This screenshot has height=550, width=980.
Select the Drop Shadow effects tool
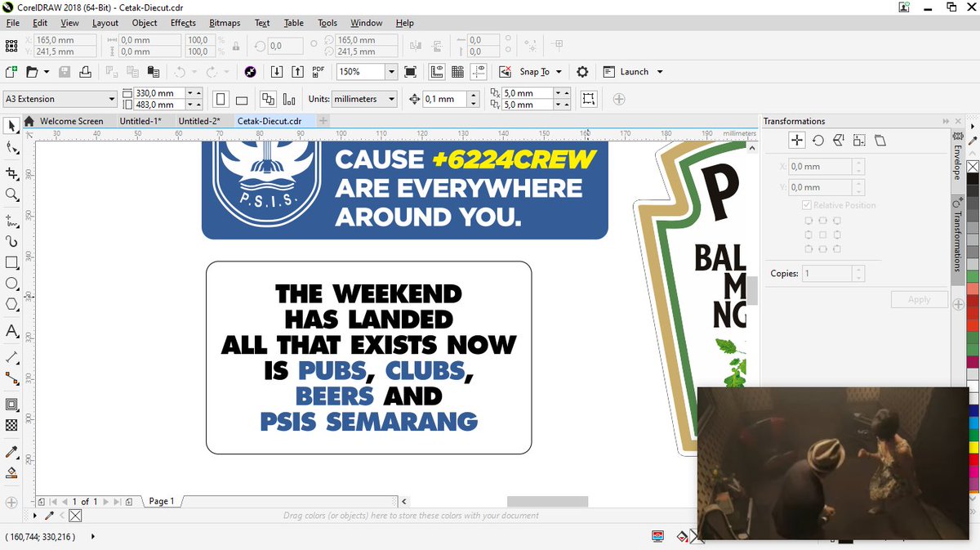pyautogui.click(x=11, y=405)
